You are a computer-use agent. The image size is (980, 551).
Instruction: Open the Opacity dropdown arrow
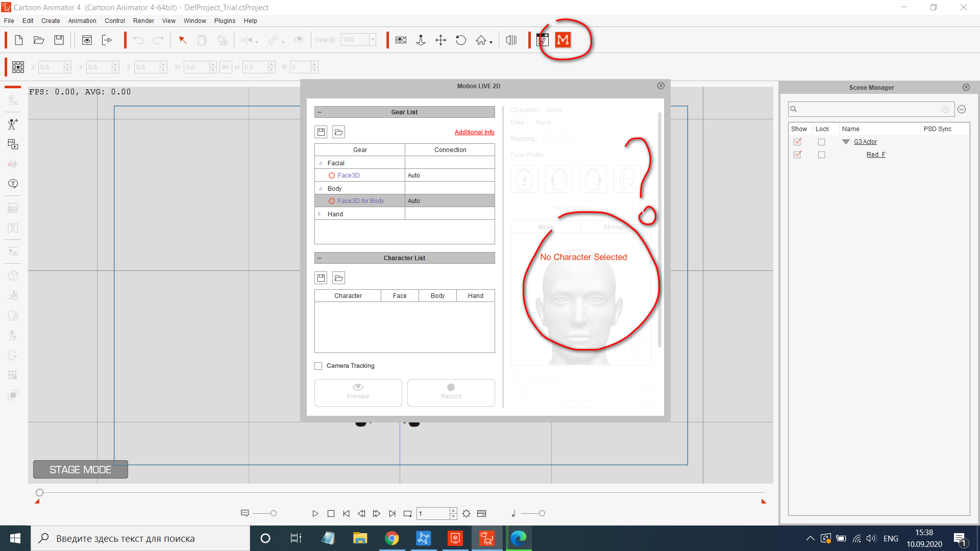pos(373,40)
